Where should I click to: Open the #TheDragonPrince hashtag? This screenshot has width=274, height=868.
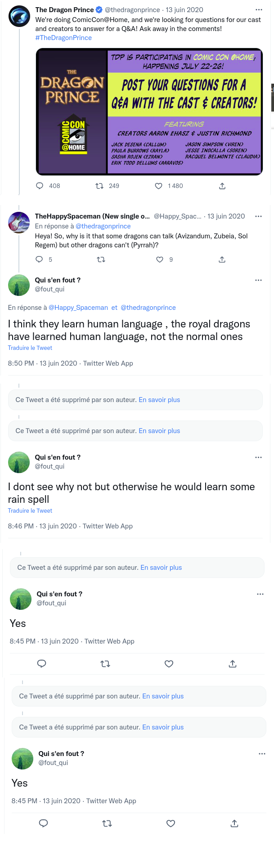click(x=63, y=38)
